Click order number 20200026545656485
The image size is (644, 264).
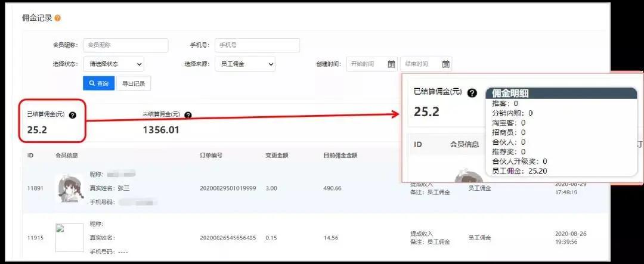pyautogui.click(x=228, y=238)
